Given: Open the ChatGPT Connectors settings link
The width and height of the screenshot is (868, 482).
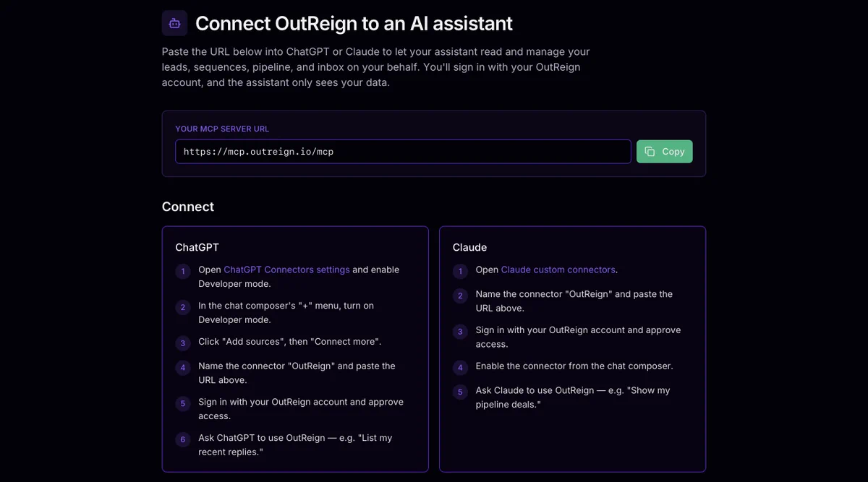Looking at the screenshot, I should 286,270.
